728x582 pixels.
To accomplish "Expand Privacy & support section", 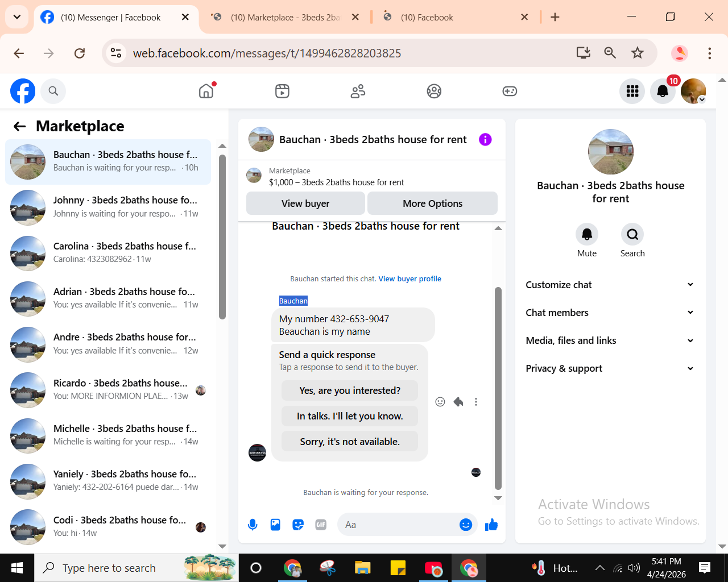I will pyautogui.click(x=610, y=368).
